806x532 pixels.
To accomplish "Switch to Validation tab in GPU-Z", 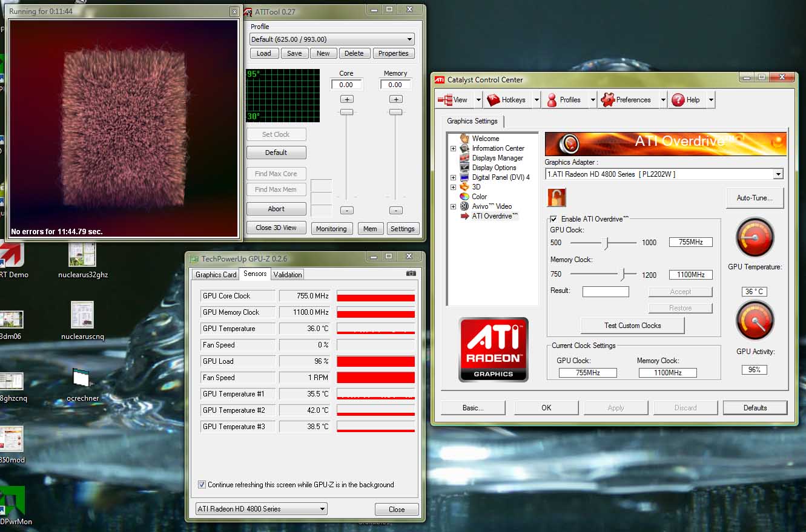I will tap(288, 275).
